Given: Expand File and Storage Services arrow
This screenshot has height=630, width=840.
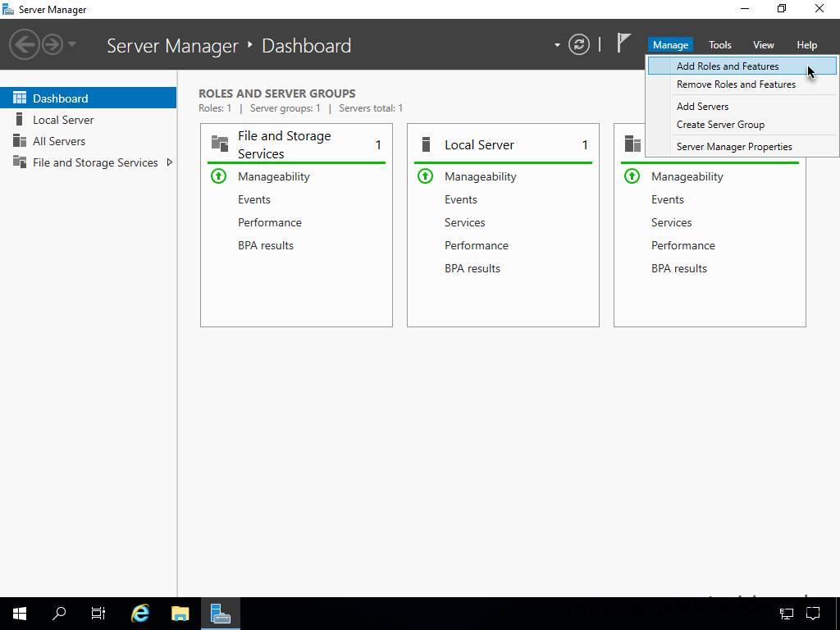Looking at the screenshot, I should click(170, 162).
